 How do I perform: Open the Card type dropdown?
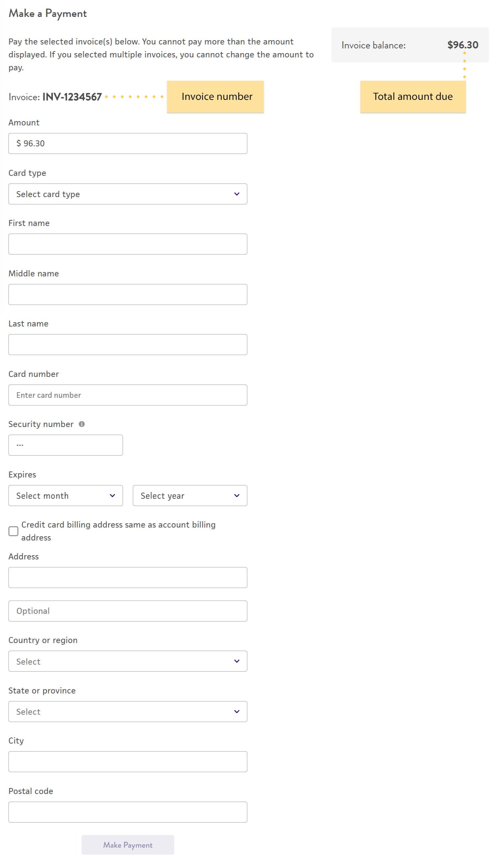(x=127, y=194)
